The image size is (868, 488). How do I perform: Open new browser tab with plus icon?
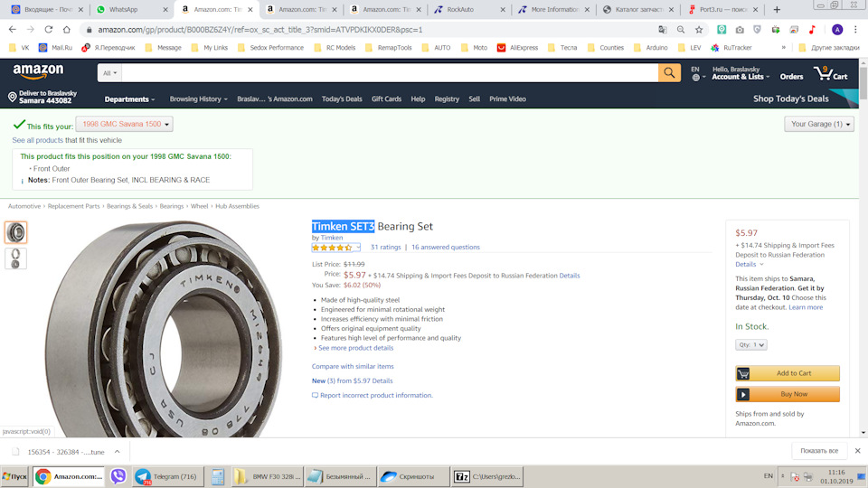pos(777,9)
